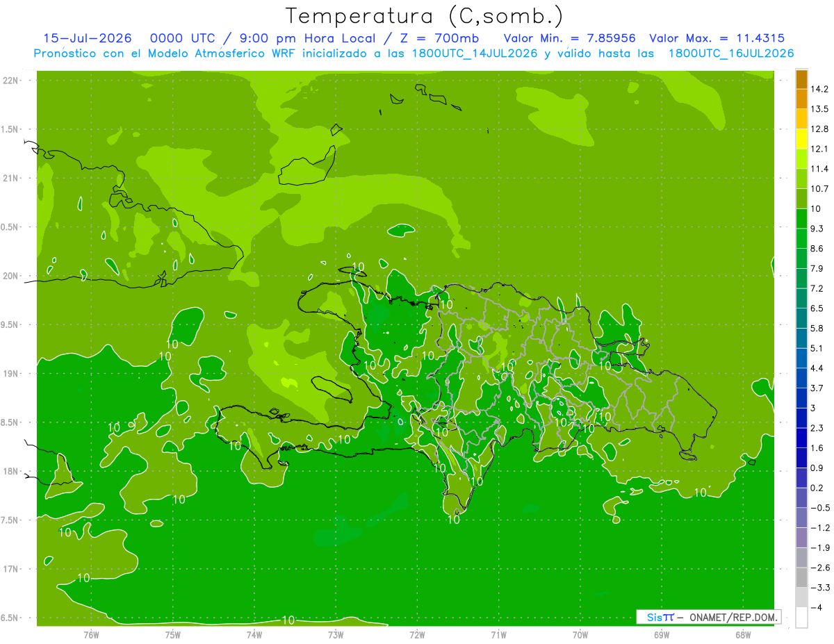Click the '9.3' colorbar label

tap(817, 229)
